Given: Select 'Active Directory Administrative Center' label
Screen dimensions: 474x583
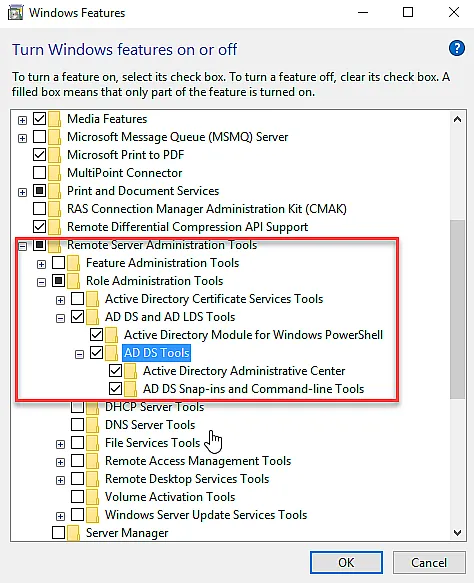Looking at the screenshot, I should 244,371.
